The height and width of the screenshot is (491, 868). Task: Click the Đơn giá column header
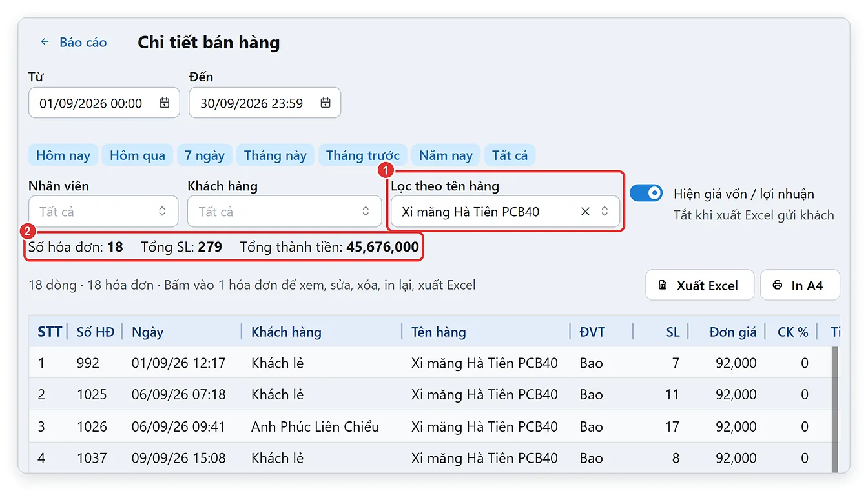[733, 332]
